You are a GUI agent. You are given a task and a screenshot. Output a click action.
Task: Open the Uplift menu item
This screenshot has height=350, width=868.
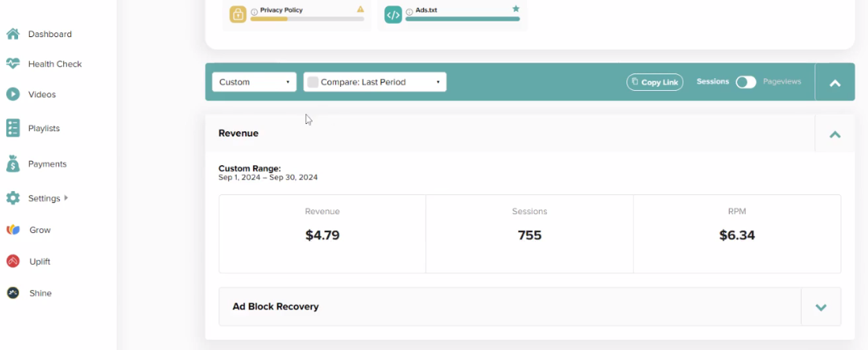(40, 262)
